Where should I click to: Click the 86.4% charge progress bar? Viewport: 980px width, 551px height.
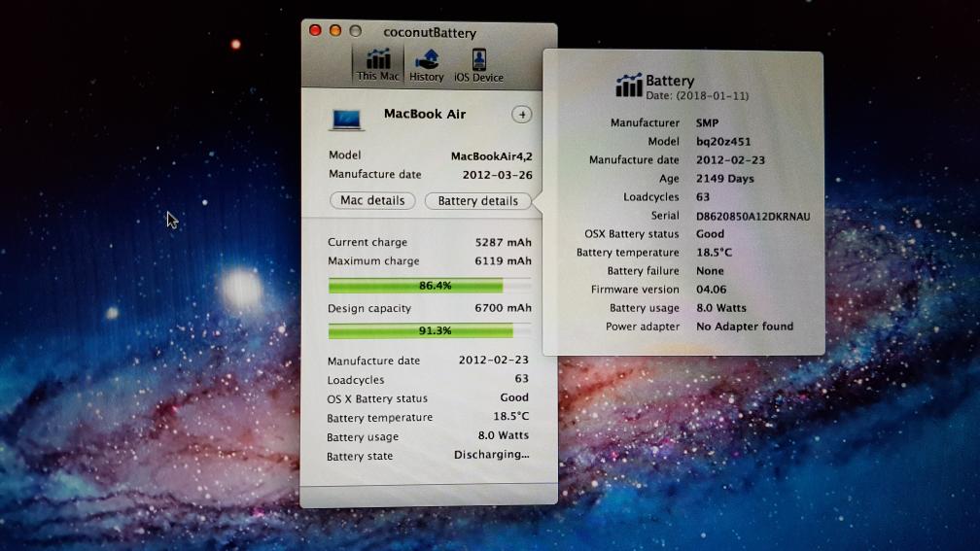430,286
